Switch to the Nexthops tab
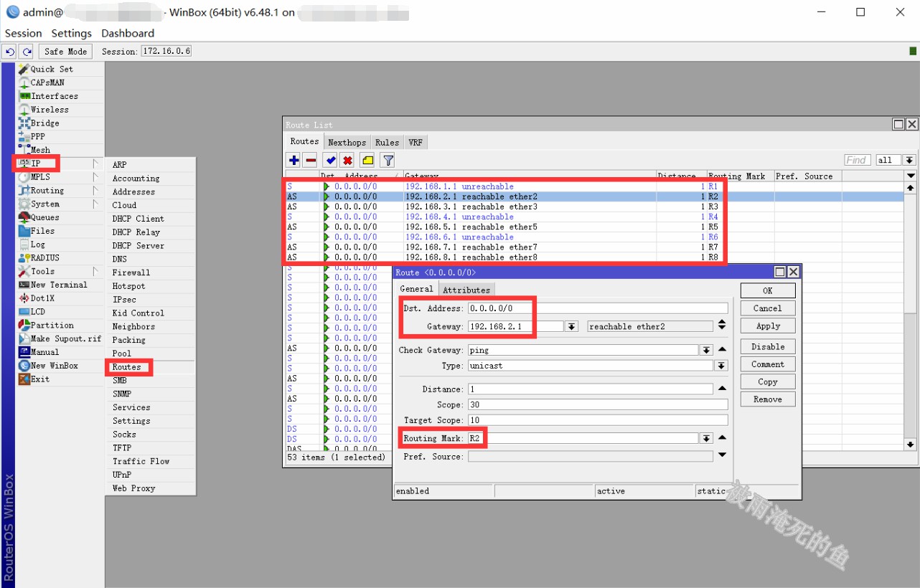 [x=347, y=142]
